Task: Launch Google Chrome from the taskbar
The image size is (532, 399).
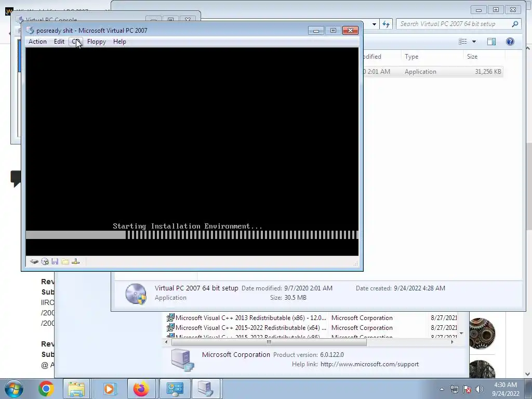Action: click(46, 389)
